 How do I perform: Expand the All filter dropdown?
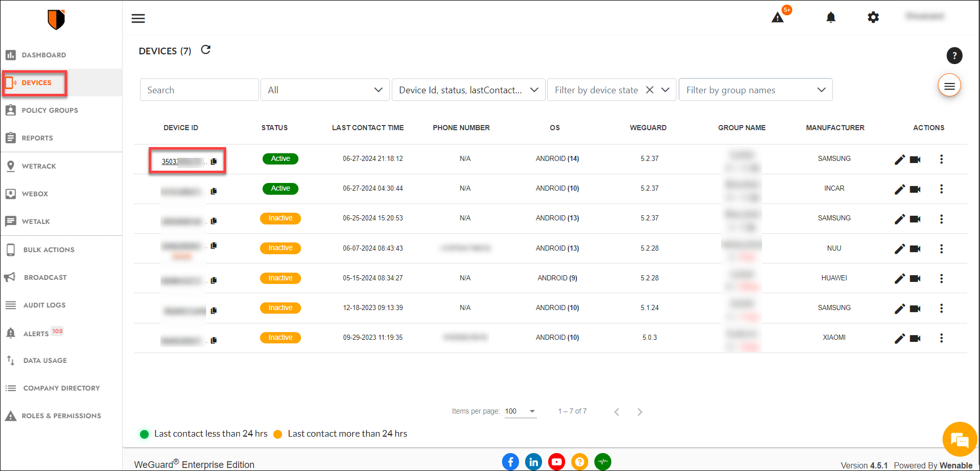[x=325, y=90]
